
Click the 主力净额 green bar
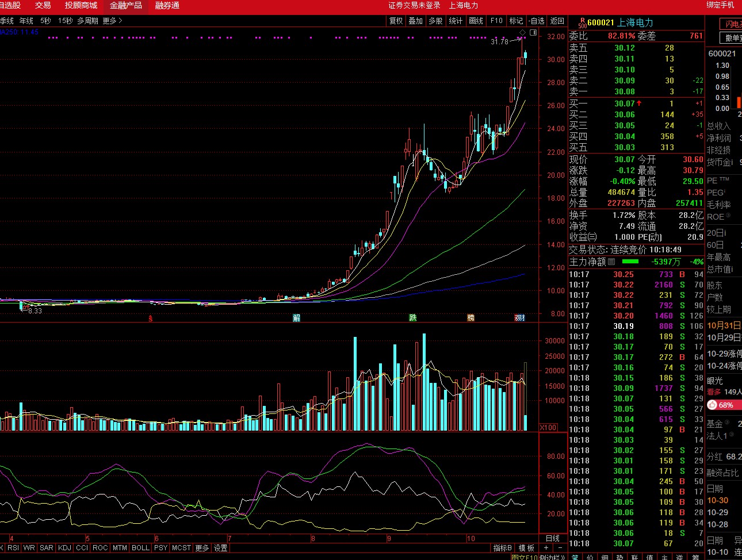pyautogui.click(x=630, y=262)
